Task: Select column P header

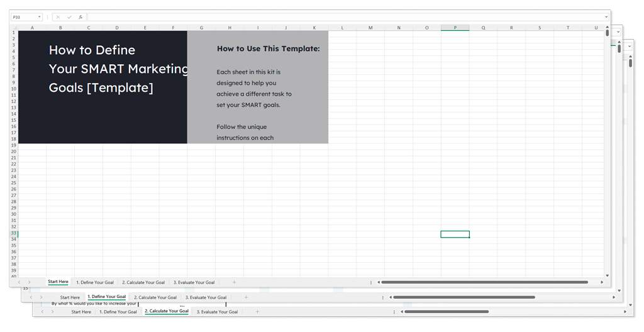Action: pos(455,28)
